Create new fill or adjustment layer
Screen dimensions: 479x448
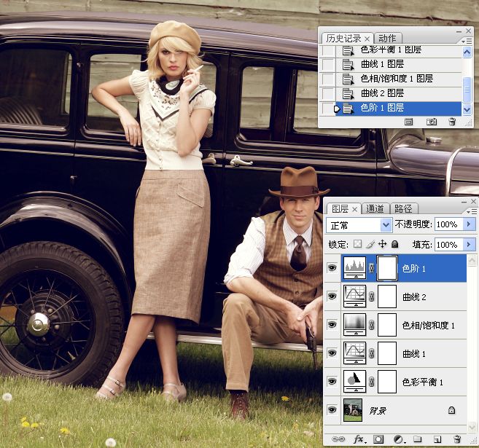point(398,439)
